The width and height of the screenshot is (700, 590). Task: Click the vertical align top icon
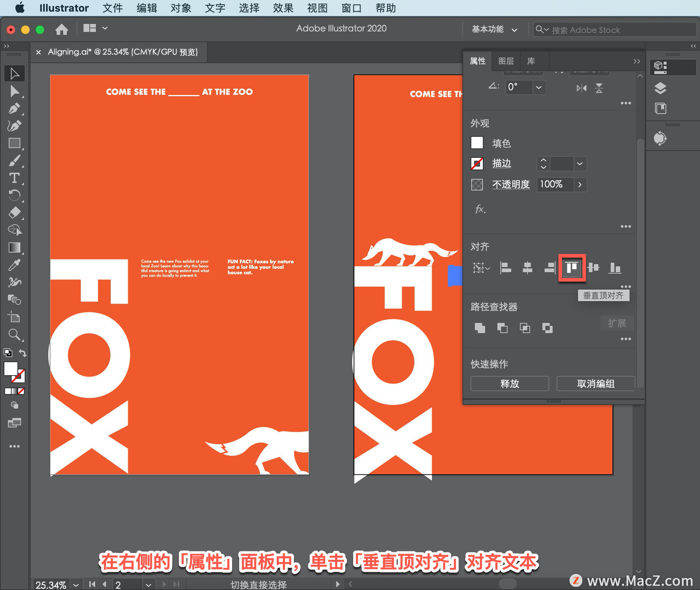(572, 268)
